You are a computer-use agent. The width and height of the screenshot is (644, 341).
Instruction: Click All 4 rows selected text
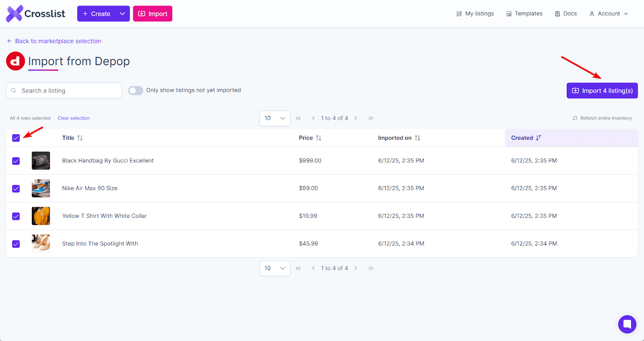[x=30, y=118]
